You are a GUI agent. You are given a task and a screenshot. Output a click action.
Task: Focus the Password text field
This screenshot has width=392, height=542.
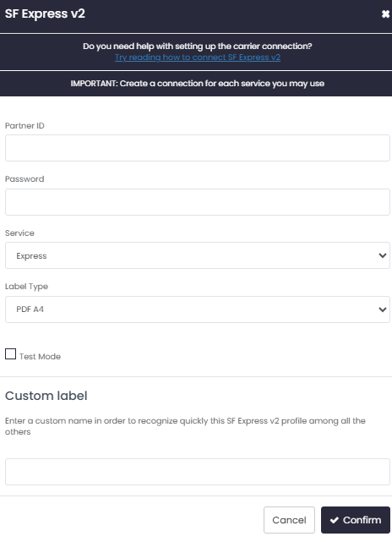(x=198, y=202)
